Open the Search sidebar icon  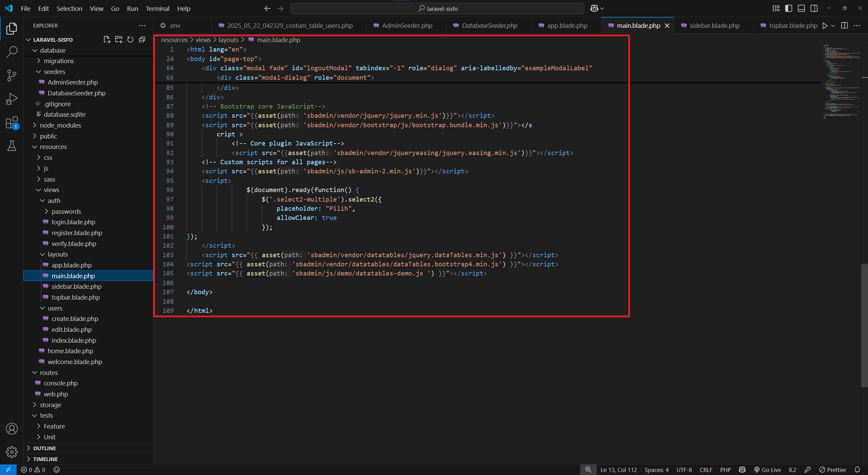point(12,52)
